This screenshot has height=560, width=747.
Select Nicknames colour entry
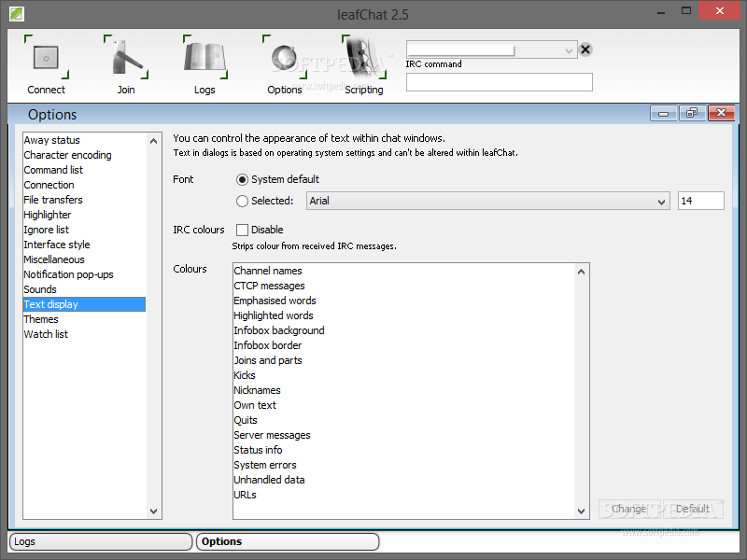[403, 390]
